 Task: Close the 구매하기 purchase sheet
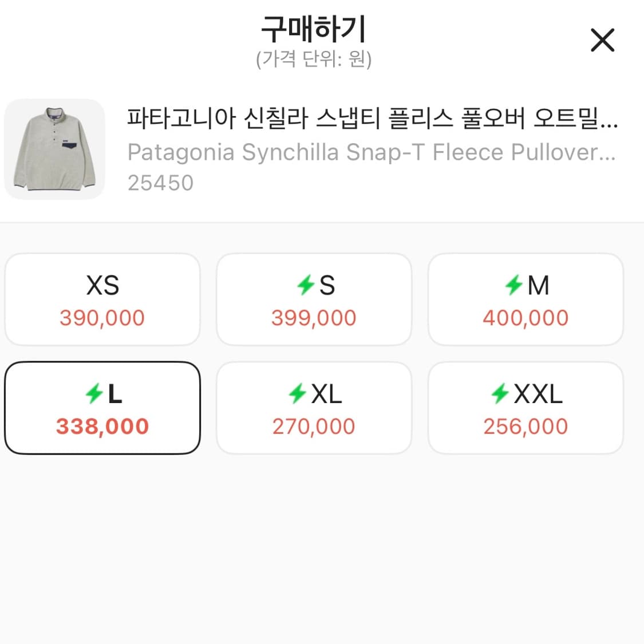tap(602, 40)
